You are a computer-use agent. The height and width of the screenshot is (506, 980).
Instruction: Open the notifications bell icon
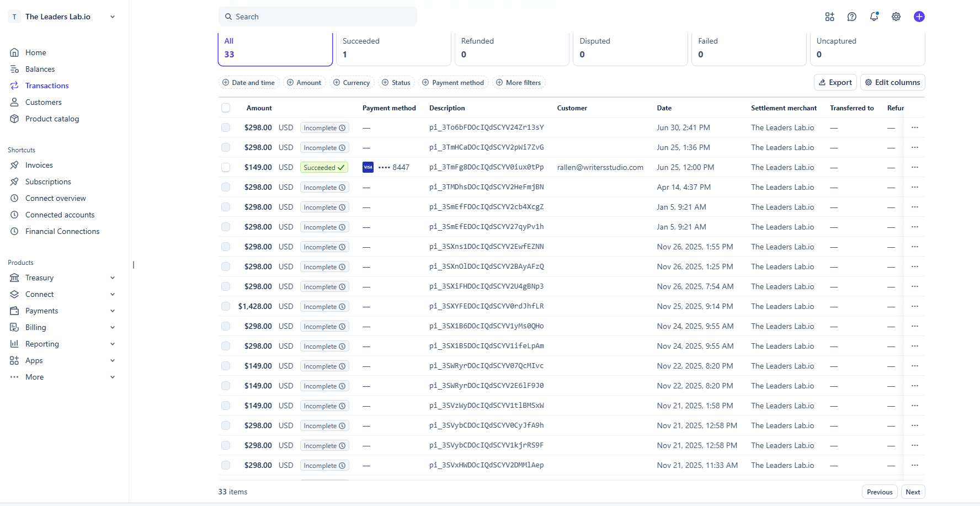tap(874, 17)
